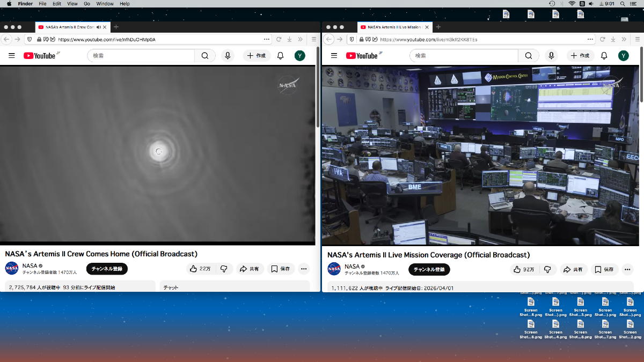Viewport: 644px width, 362px height.
Task: Open YouTube guide menu in left window
Action: click(11, 56)
